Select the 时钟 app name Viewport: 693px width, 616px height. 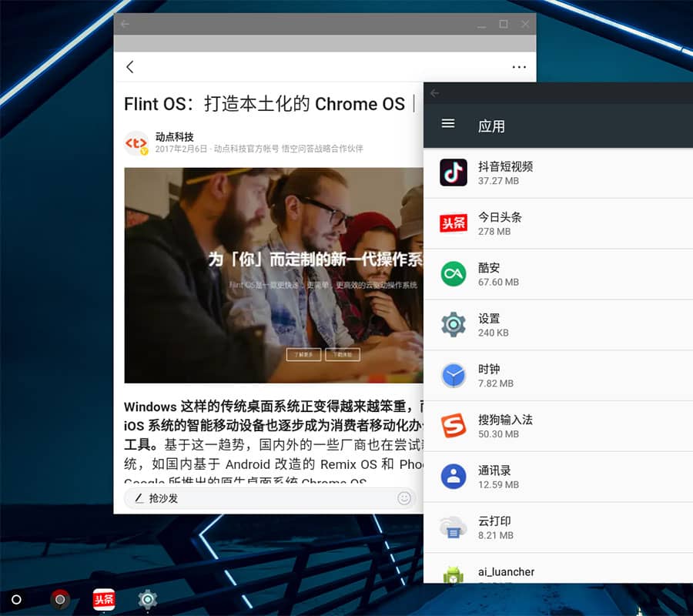pyautogui.click(x=489, y=369)
